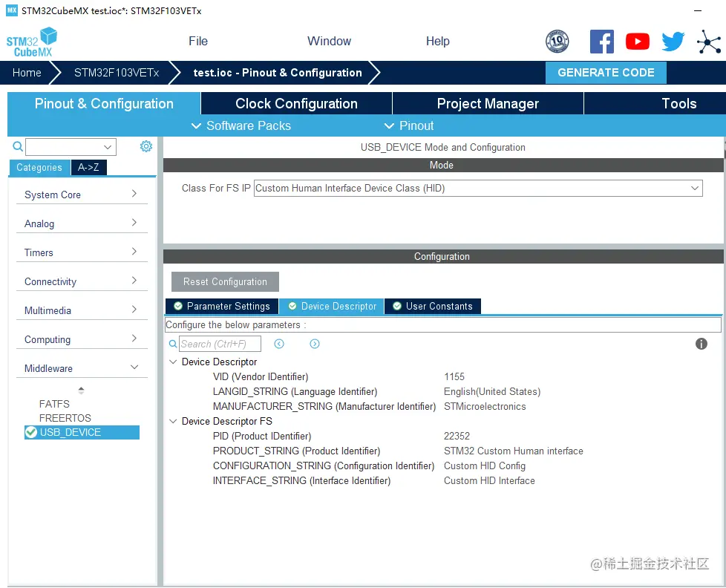Collapse the Middleware category
Viewport: 726px width, 588px height.
click(82, 368)
